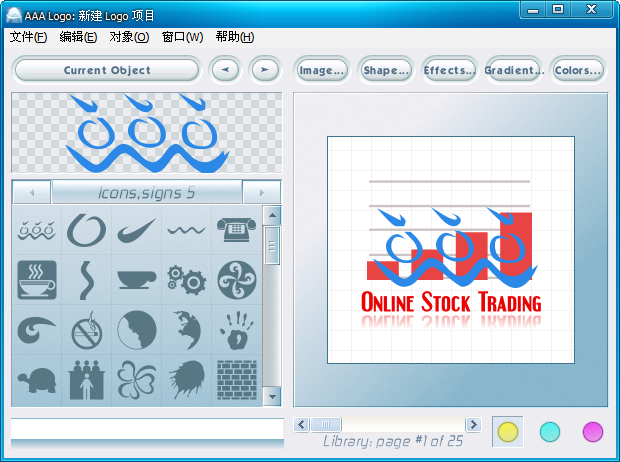This screenshot has width=620, height=462.
Task: Select the three-figures wave icon in library
Action: point(36,230)
